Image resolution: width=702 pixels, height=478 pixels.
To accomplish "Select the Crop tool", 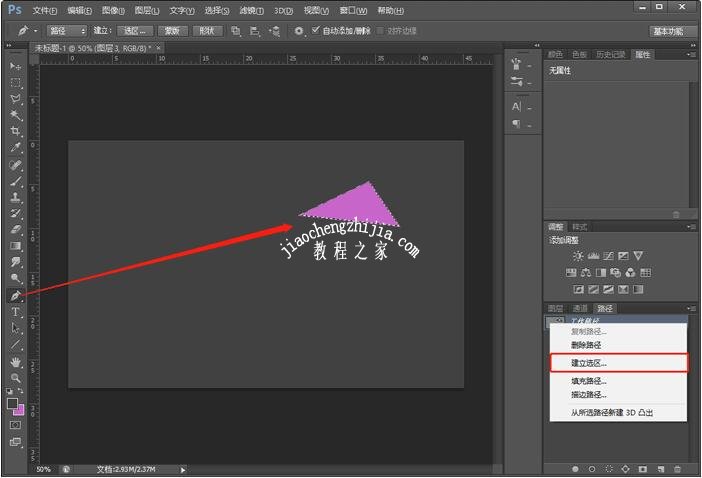I will (x=15, y=132).
